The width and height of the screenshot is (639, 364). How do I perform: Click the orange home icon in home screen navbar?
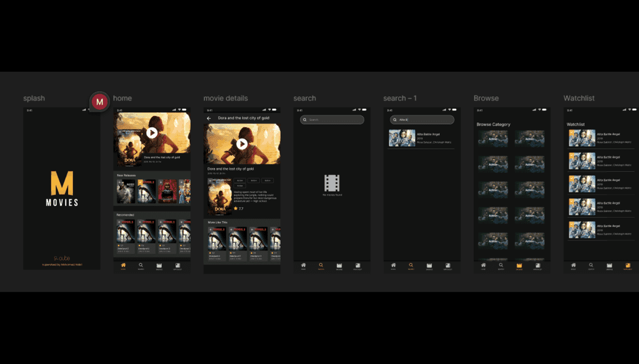click(x=123, y=266)
